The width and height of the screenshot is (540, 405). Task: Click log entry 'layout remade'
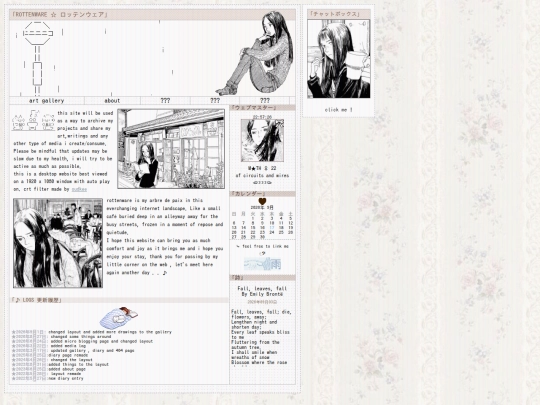tap(65, 373)
